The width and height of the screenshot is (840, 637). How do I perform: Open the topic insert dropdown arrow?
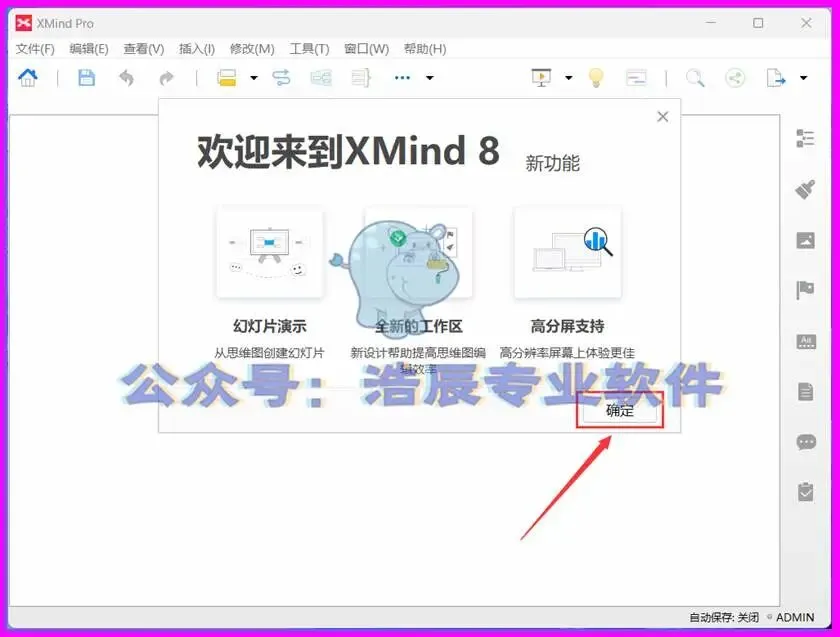point(254,78)
